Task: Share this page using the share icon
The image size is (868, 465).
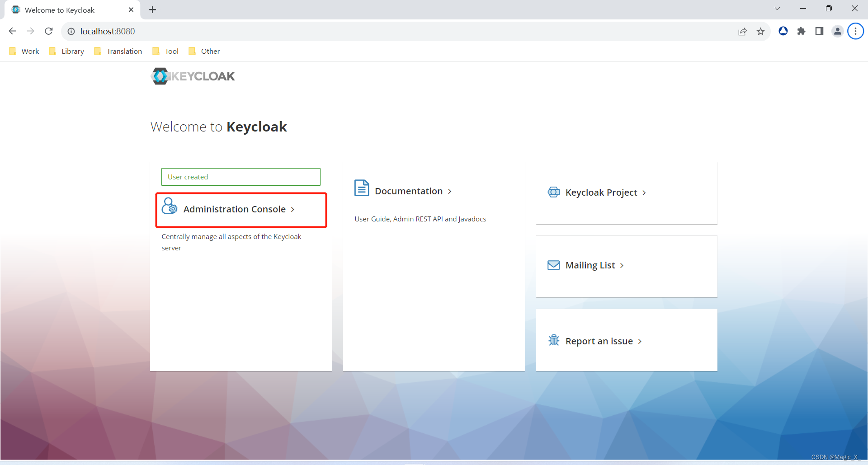Action: [x=742, y=31]
